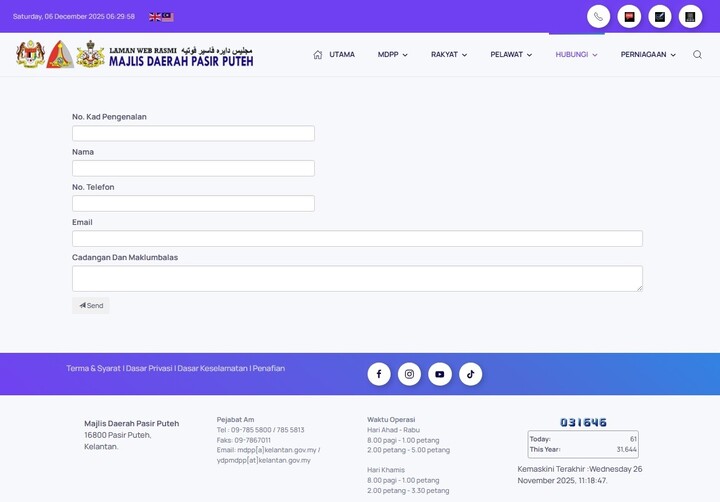Open the Instagram profile icon
The width and height of the screenshot is (720, 502).
(x=409, y=374)
